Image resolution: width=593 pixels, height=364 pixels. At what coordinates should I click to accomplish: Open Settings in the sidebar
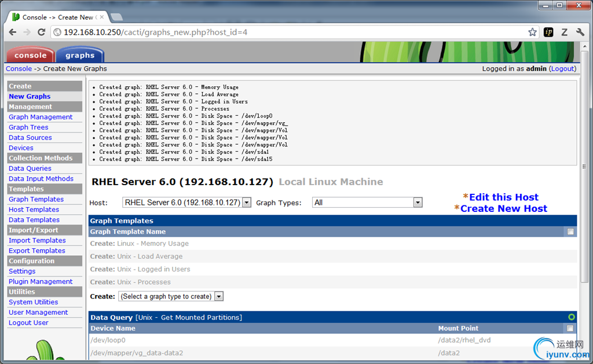(22, 271)
